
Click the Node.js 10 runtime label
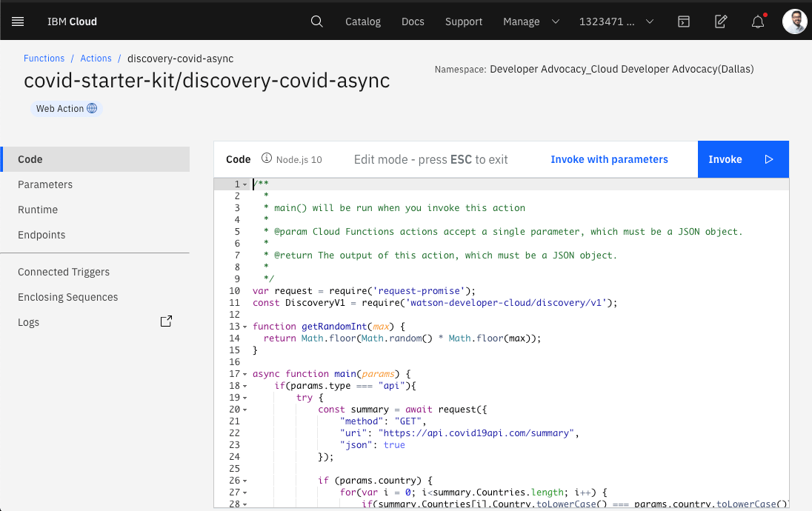pyautogui.click(x=299, y=159)
